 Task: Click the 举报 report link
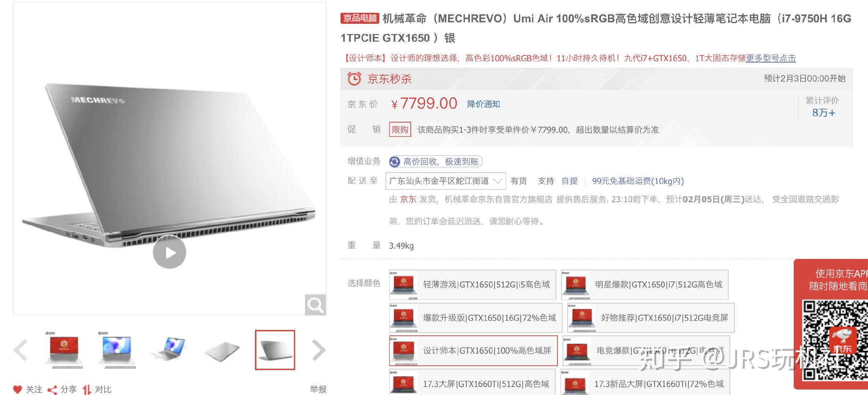pyautogui.click(x=318, y=390)
